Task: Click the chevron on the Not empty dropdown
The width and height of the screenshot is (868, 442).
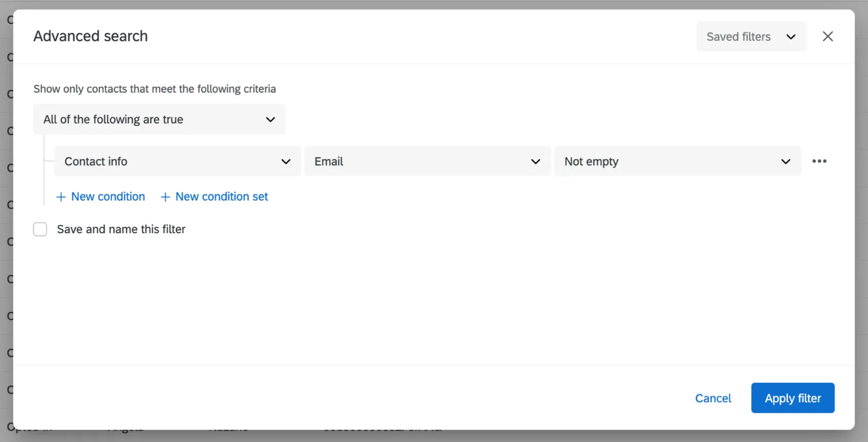Action: pos(785,161)
